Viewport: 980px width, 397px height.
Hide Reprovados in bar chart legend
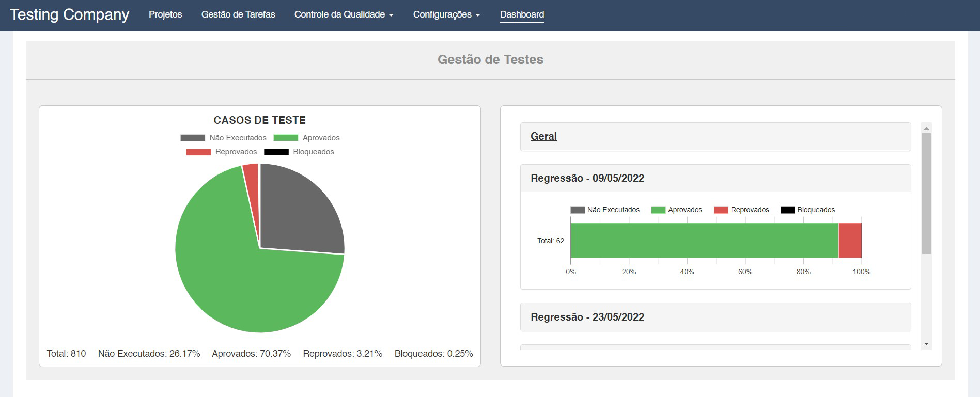(741, 210)
